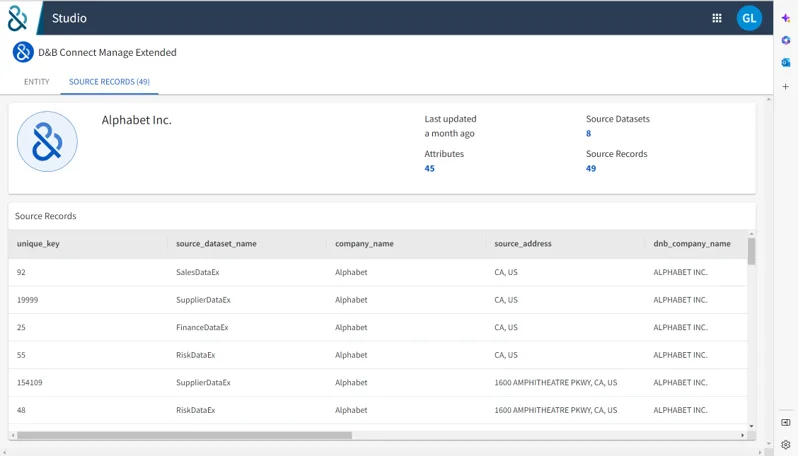This screenshot has width=798, height=456.
Task: Click Alphabet company name in row 25
Action: 351,327
